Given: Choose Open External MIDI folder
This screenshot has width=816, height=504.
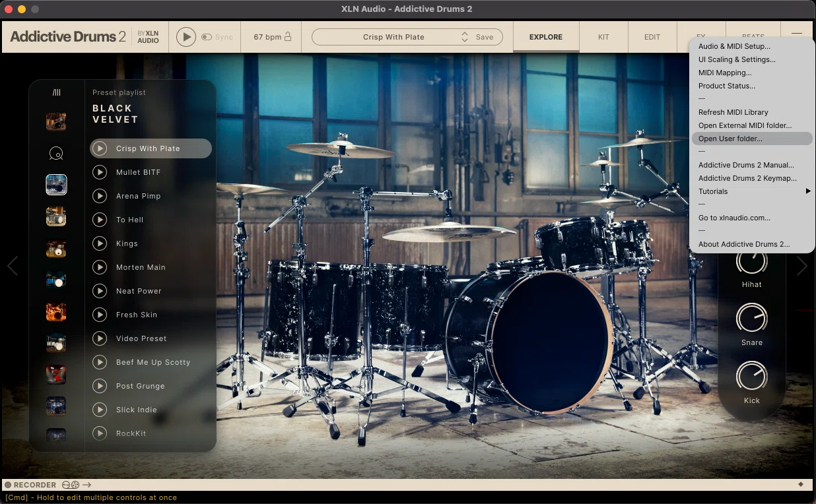Looking at the screenshot, I should click(x=751, y=125).
